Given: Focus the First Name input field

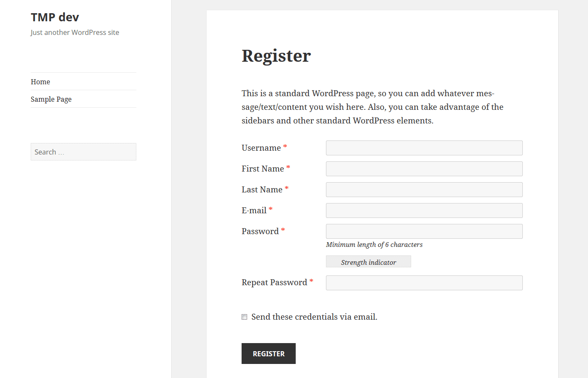Looking at the screenshot, I should click(x=424, y=169).
